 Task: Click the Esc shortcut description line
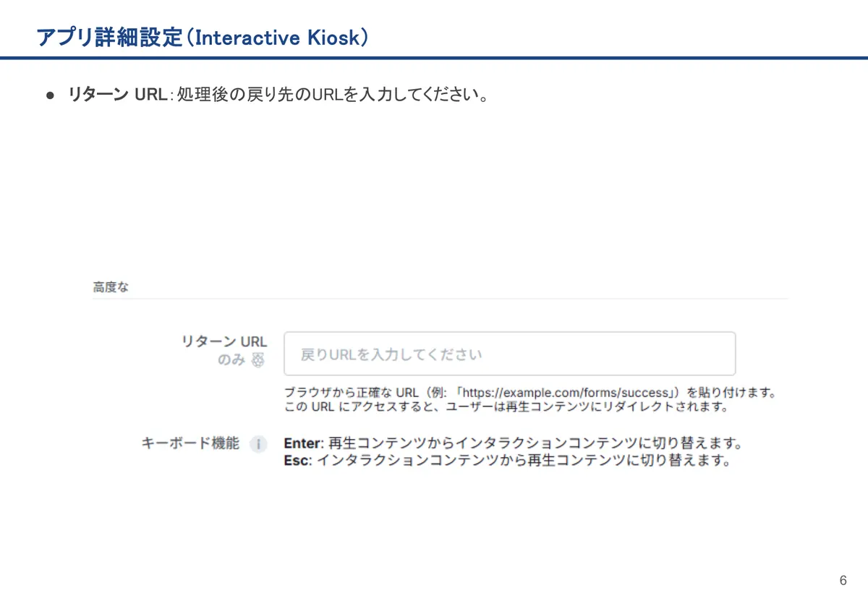pyautogui.click(x=507, y=461)
